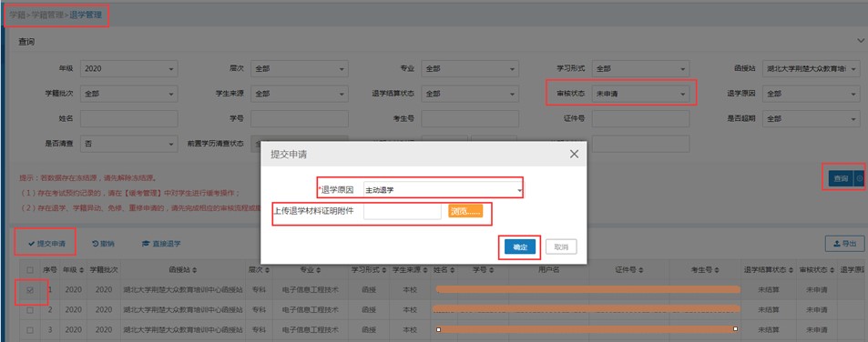Focus the 证件号 input field
868x342 pixels.
point(640,119)
